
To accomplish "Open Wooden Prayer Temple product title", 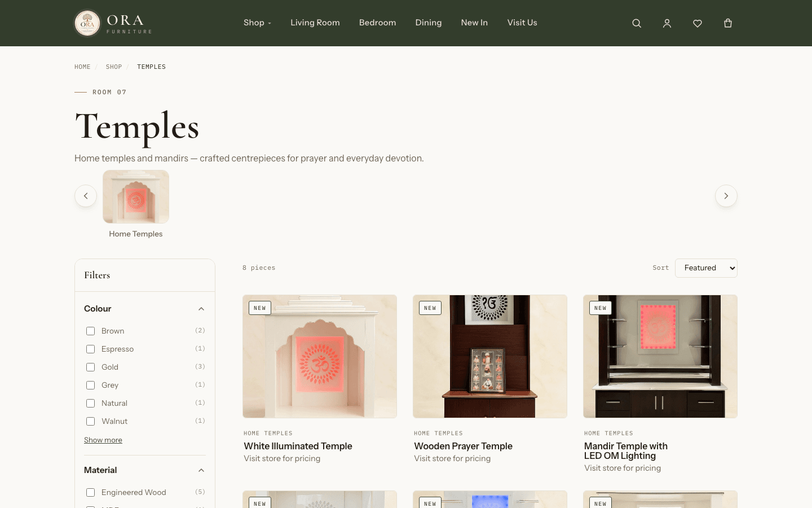I will (x=464, y=446).
